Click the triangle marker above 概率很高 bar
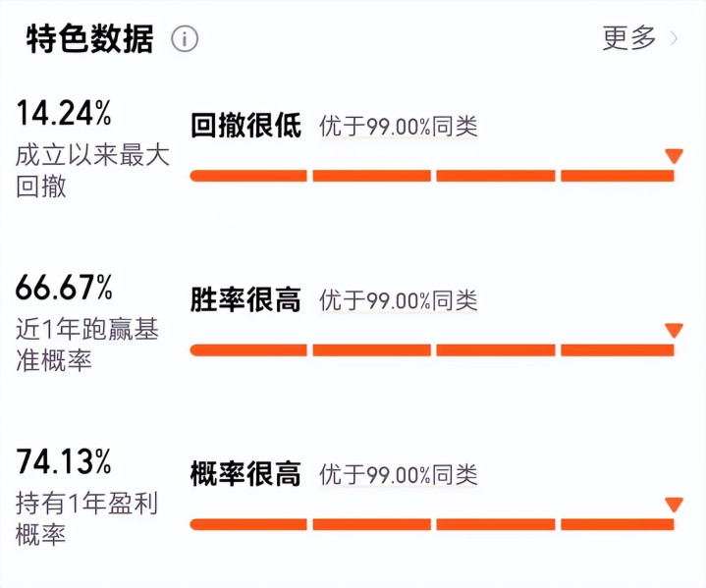This screenshot has height=588, width=706. tap(674, 505)
